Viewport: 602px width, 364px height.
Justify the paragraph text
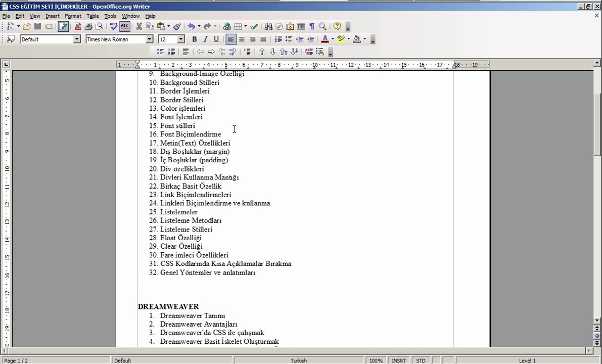coord(263,39)
